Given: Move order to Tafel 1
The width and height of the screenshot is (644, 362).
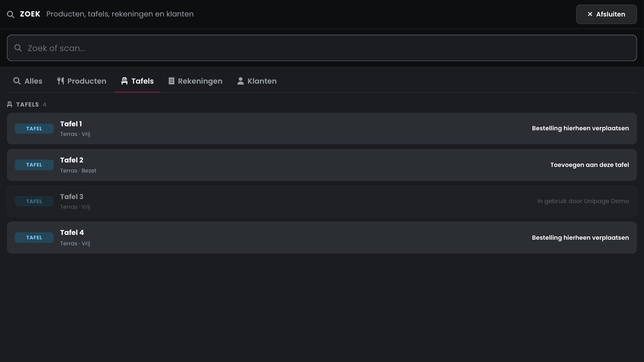Looking at the screenshot, I should tap(580, 128).
